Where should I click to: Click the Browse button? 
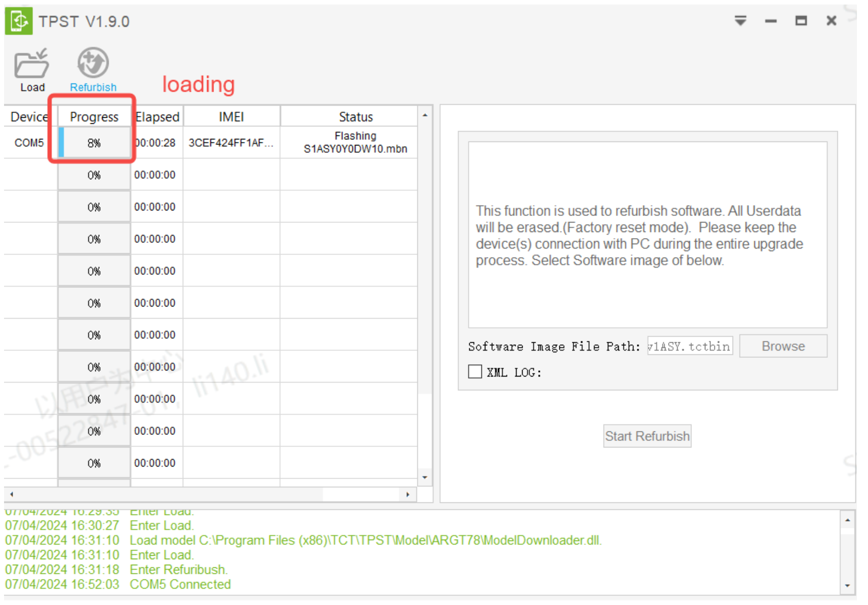point(782,346)
